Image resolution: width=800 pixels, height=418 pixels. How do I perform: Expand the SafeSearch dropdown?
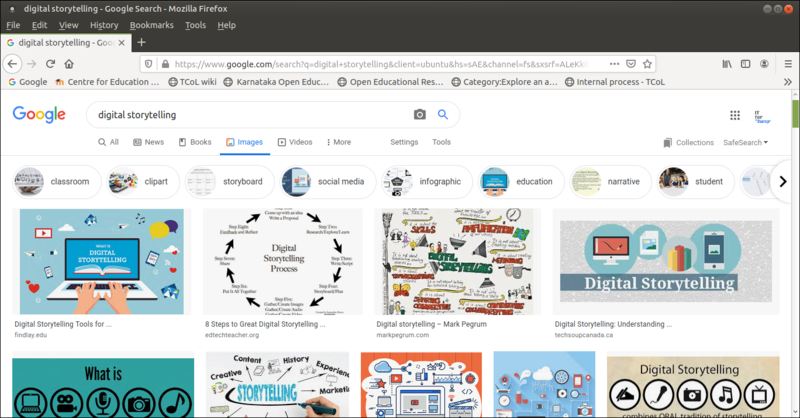tap(745, 142)
